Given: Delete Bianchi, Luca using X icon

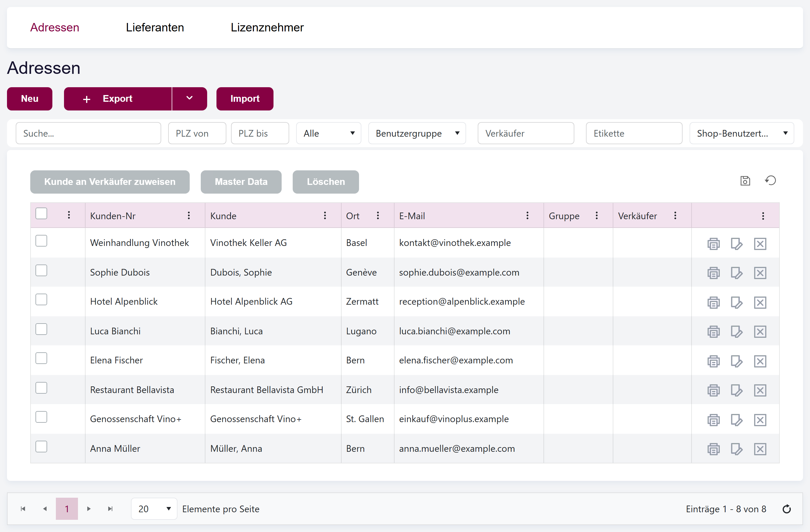Looking at the screenshot, I should tap(760, 332).
